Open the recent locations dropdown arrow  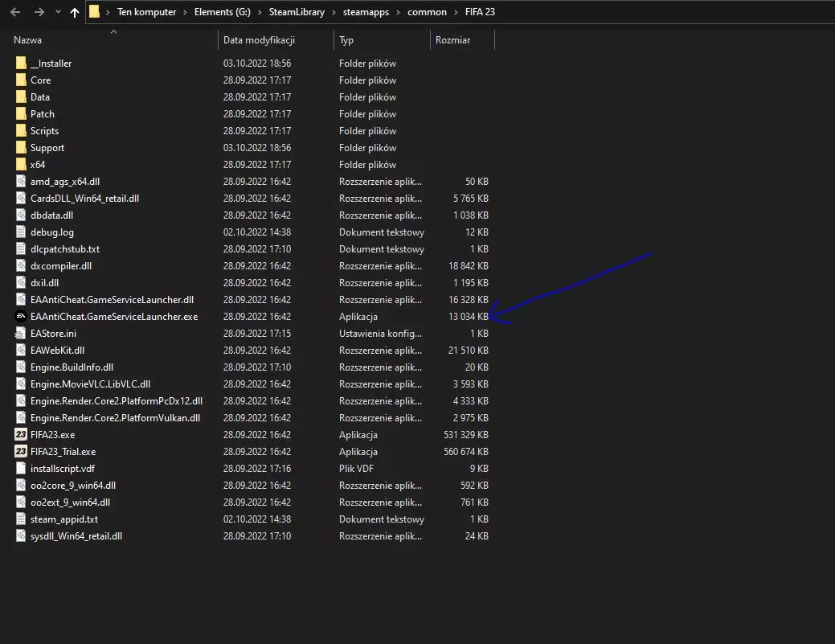[58, 12]
